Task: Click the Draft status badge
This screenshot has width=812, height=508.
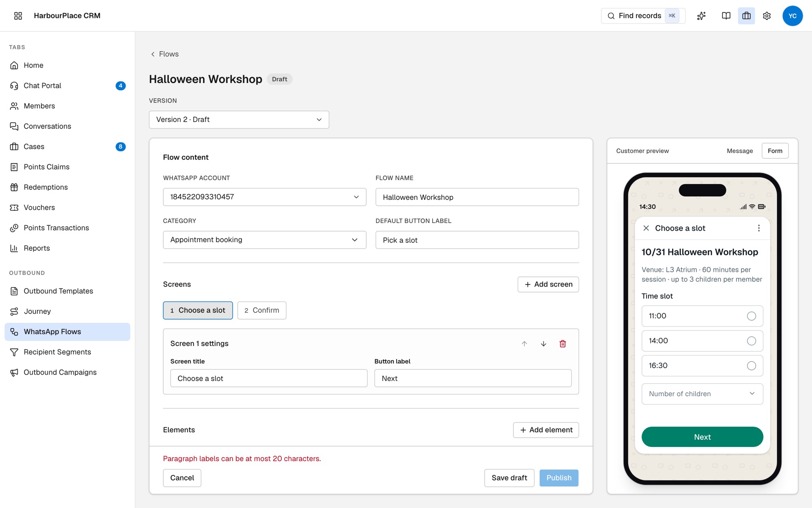Action: [x=280, y=79]
